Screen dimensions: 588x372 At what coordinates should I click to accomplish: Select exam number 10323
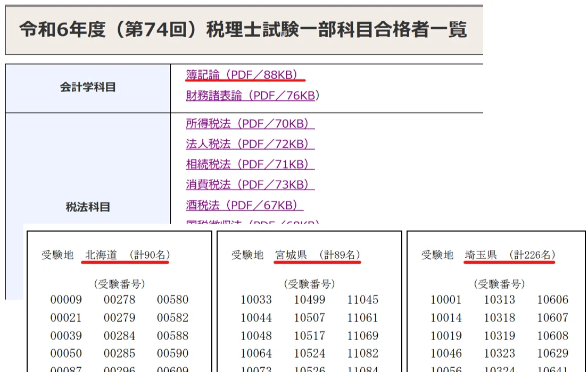point(499,353)
